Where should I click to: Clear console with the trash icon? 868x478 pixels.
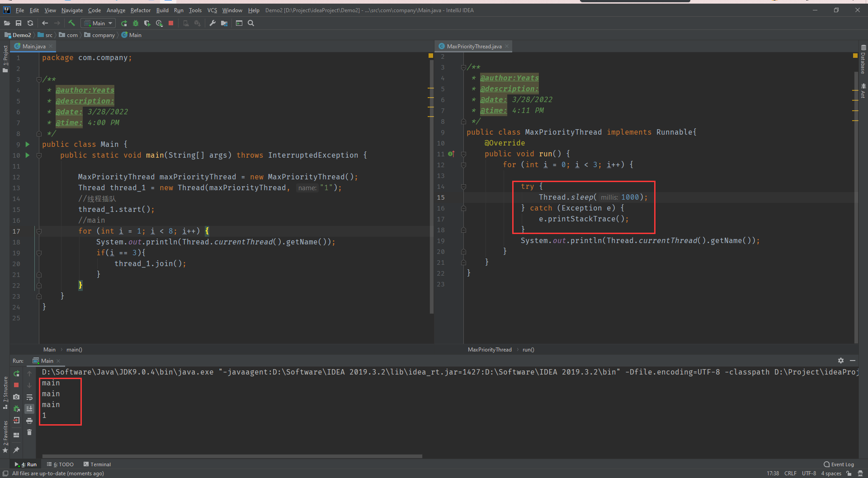click(29, 432)
